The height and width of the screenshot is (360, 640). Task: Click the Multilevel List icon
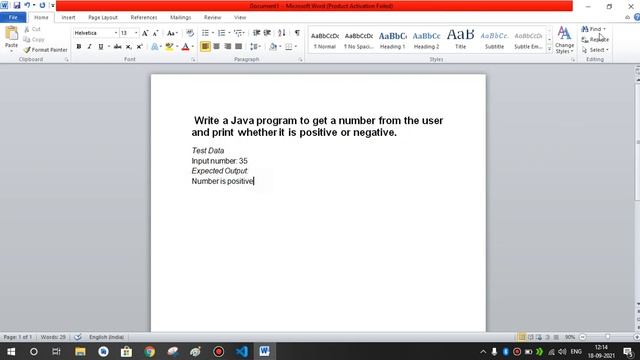point(238,33)
